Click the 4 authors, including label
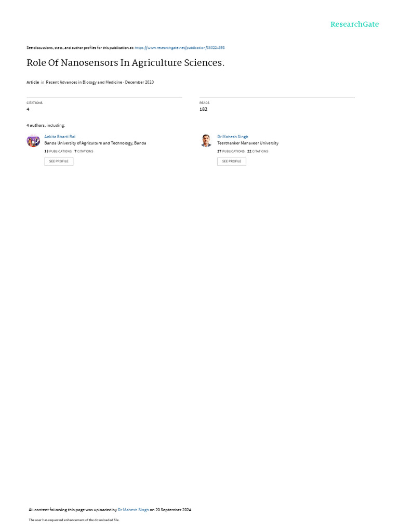This screenshot has height=532, width=399. coord(46,126)
